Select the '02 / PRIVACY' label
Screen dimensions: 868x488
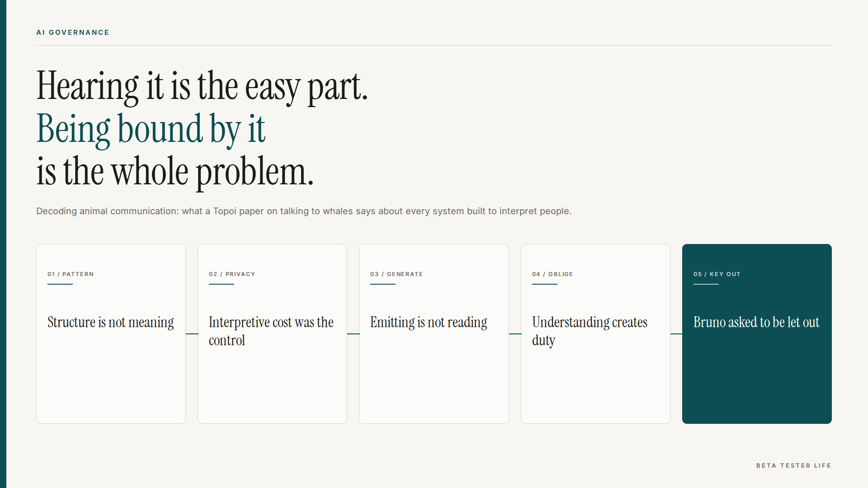point(232,274)
